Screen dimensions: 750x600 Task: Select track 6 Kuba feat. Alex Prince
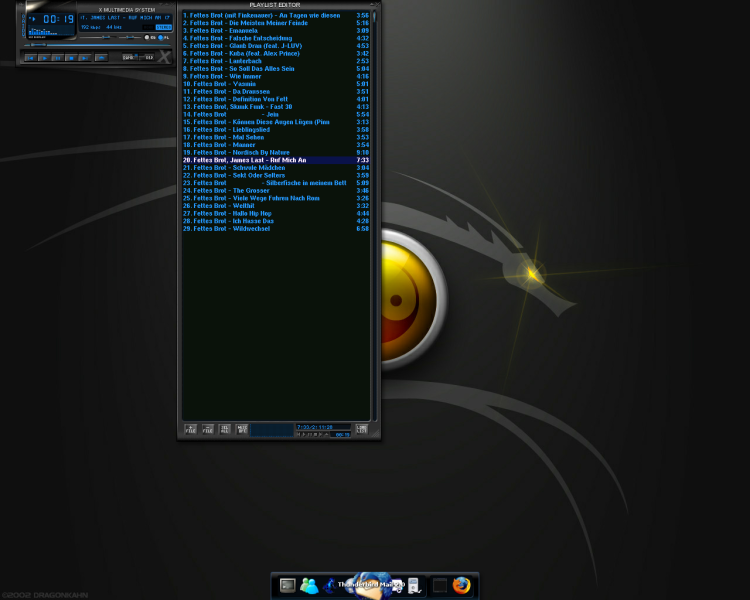(x=276, y=54)
